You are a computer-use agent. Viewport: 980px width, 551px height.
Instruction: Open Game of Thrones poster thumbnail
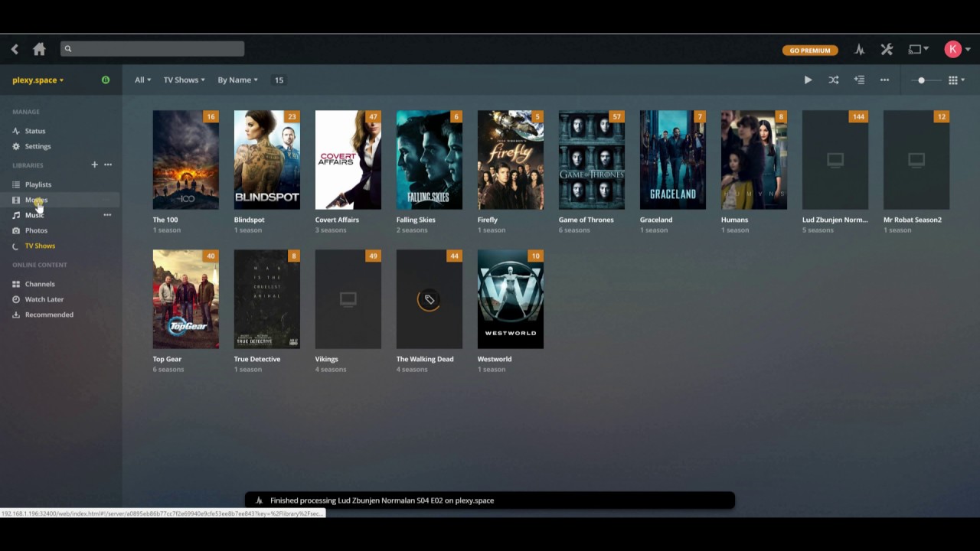pyautogui.click(x=591, y=160)
